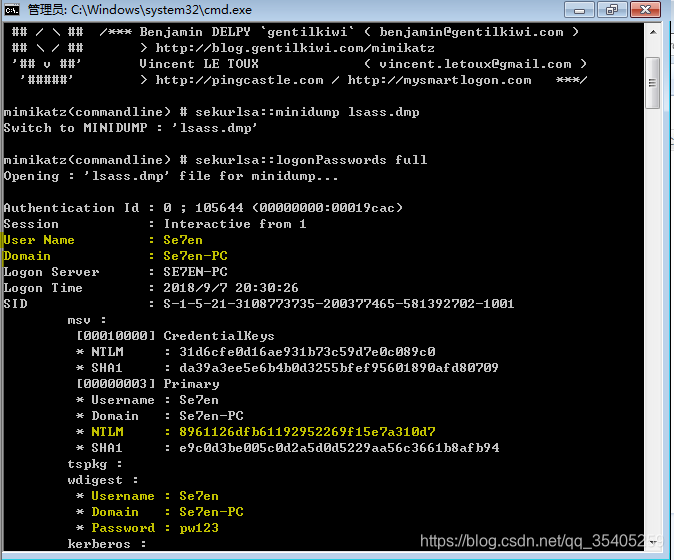Click the http://mysmartlogon.com URL text
This screenshot has width=674, height=560.
point(439,80)
